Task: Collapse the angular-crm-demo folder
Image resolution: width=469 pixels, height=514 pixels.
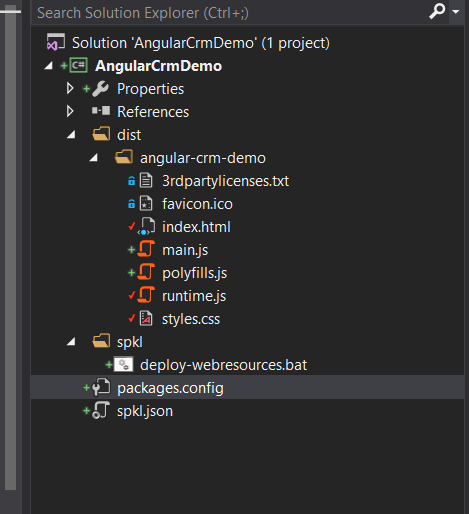Action: [94, 158]
